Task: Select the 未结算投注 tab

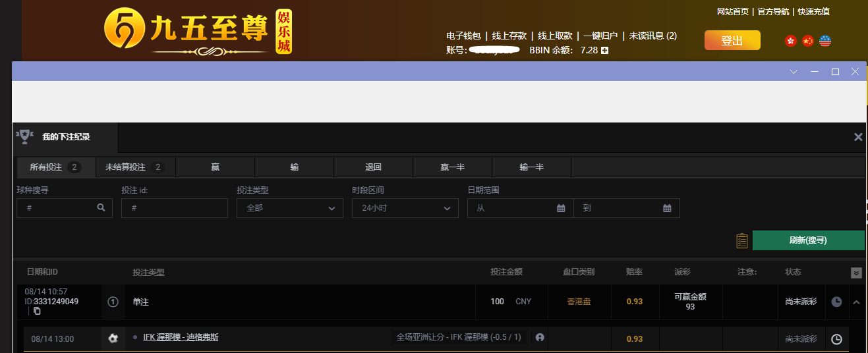Action: click(x=136, y=167)
